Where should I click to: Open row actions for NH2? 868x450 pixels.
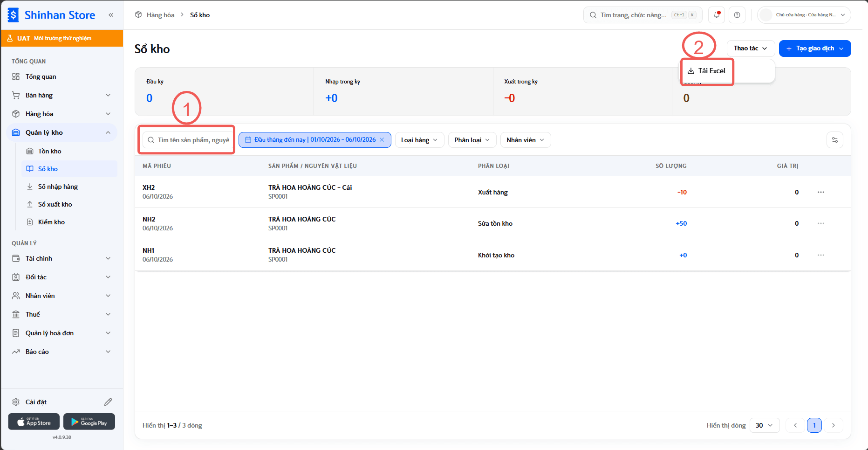pos(821,223)
